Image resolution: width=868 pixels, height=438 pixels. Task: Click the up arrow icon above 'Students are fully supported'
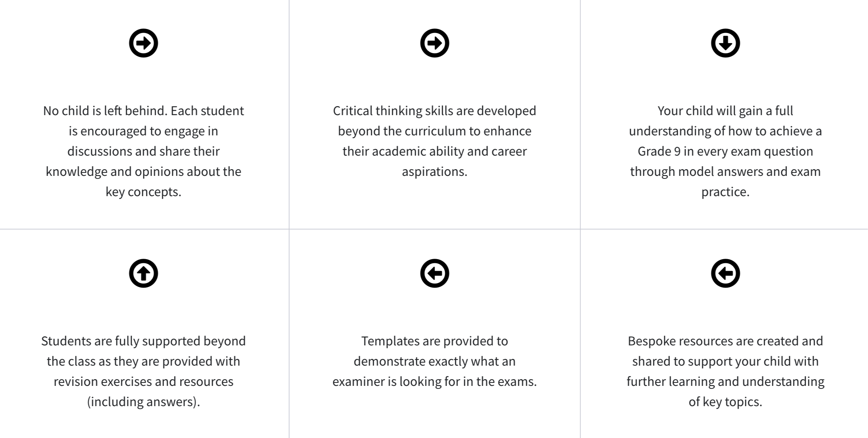coord(143,273)
